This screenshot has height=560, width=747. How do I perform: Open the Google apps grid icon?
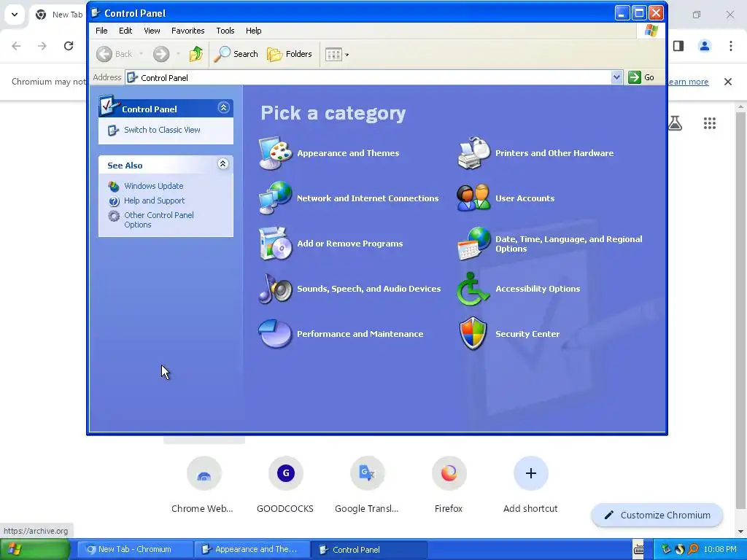(x=710, y=123)
